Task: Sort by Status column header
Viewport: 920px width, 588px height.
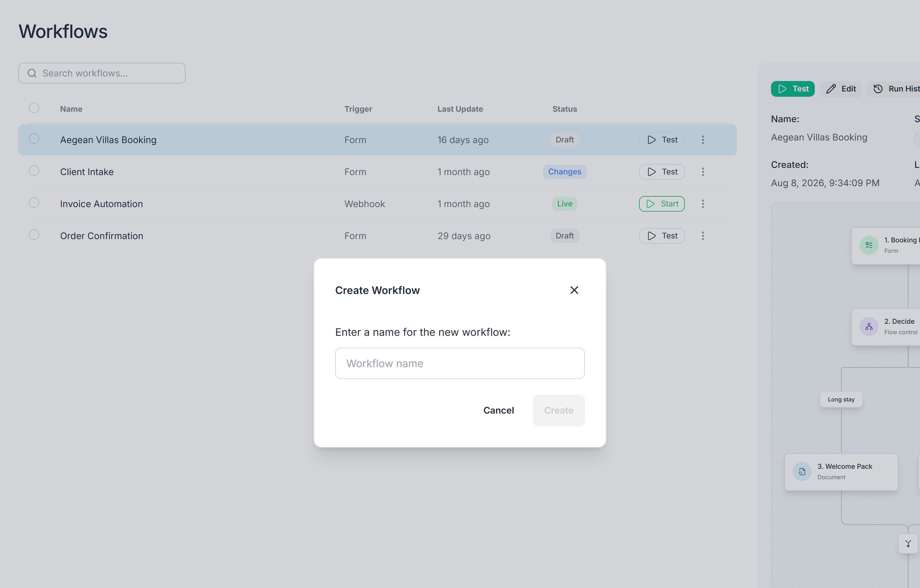Action: coord(564,109)
